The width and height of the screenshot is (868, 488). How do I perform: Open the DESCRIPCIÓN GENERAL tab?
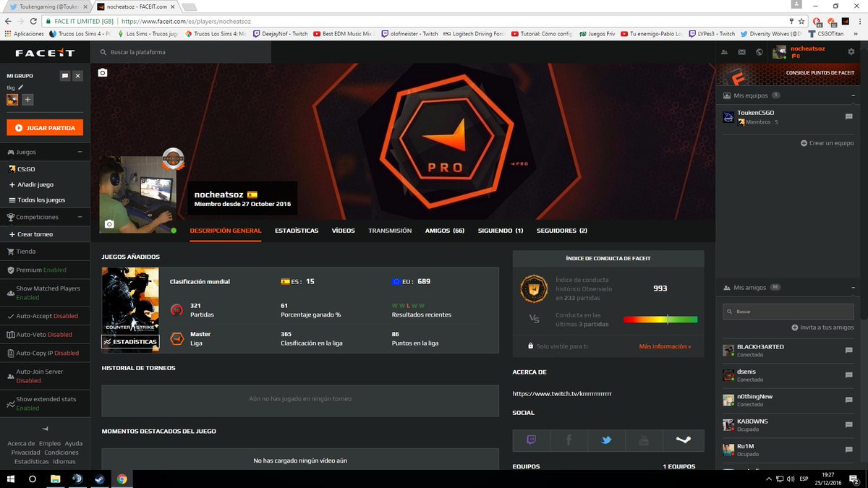coord(225,231)
